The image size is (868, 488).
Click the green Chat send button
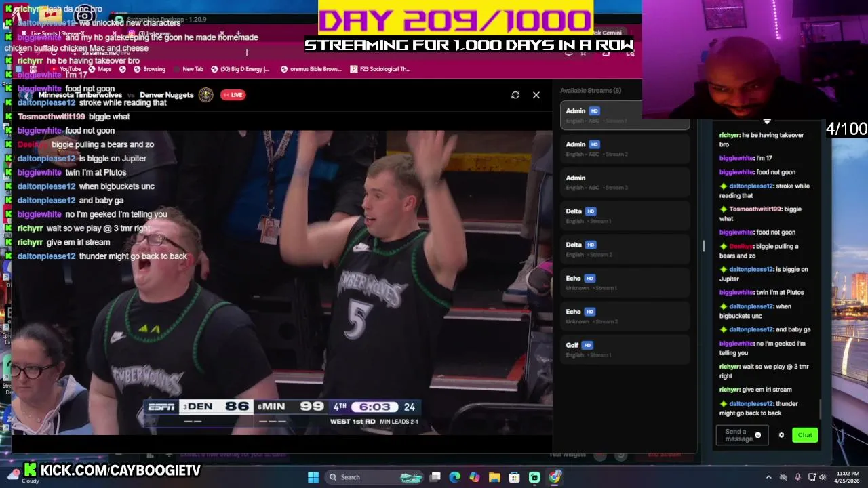(x=805, y=435)
